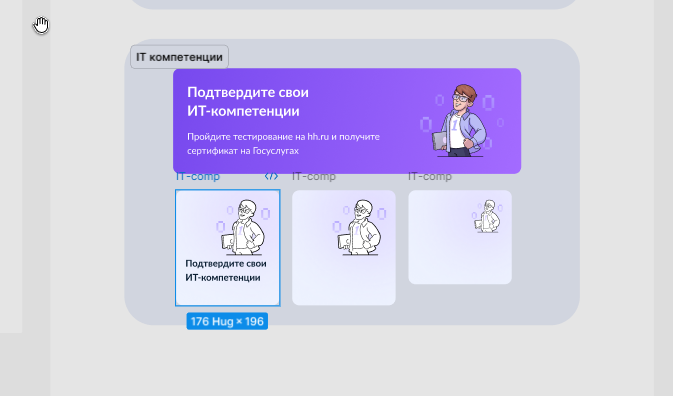Click the colored character illustration in the banner
The width and height of the screenshot is (673, 396).
coord(460,120)
